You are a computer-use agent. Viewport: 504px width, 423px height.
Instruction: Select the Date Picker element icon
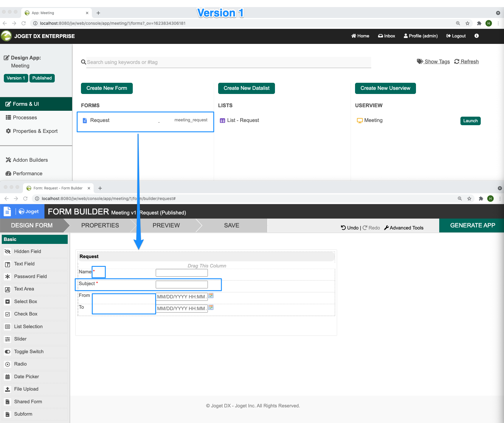click(8, 377)
